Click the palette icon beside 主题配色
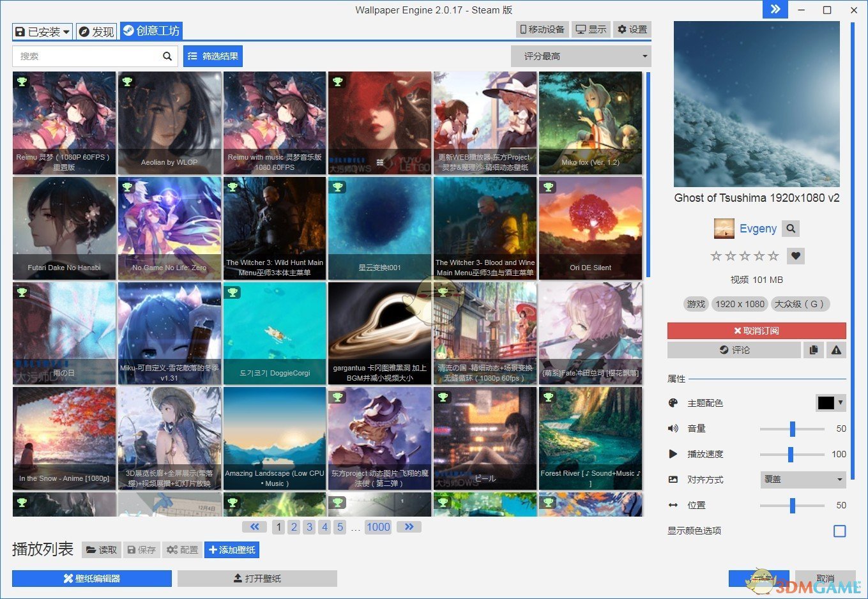This screenshot has height=599, width=868. pyautogui.click(x=673, y=403)
